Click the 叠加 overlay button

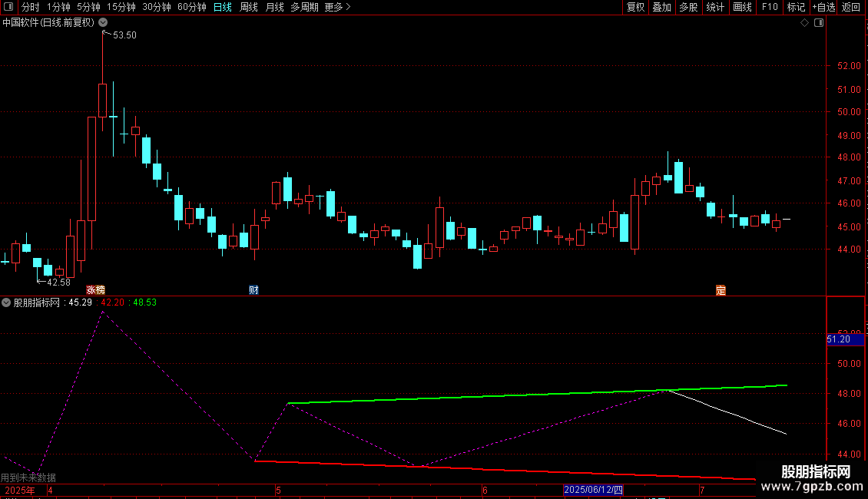pos(662,7)
